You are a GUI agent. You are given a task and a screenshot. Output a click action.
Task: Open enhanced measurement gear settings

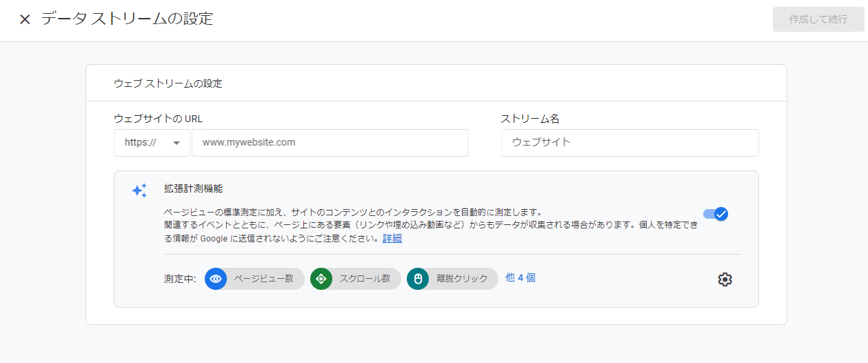point(725,279)
